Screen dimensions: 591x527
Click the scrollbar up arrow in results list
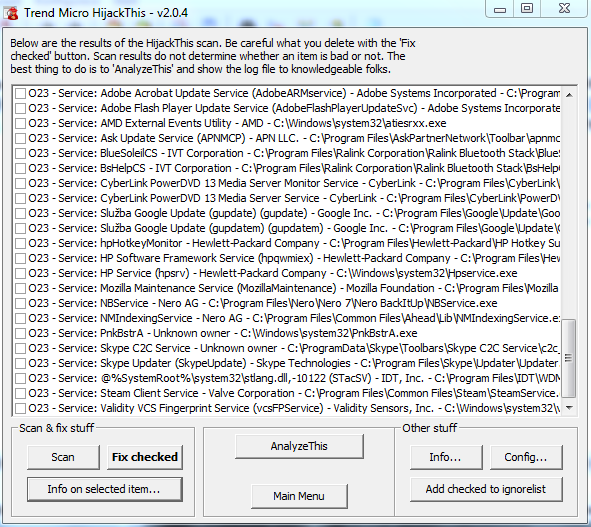pyautogui.click(x=569, y=95)
